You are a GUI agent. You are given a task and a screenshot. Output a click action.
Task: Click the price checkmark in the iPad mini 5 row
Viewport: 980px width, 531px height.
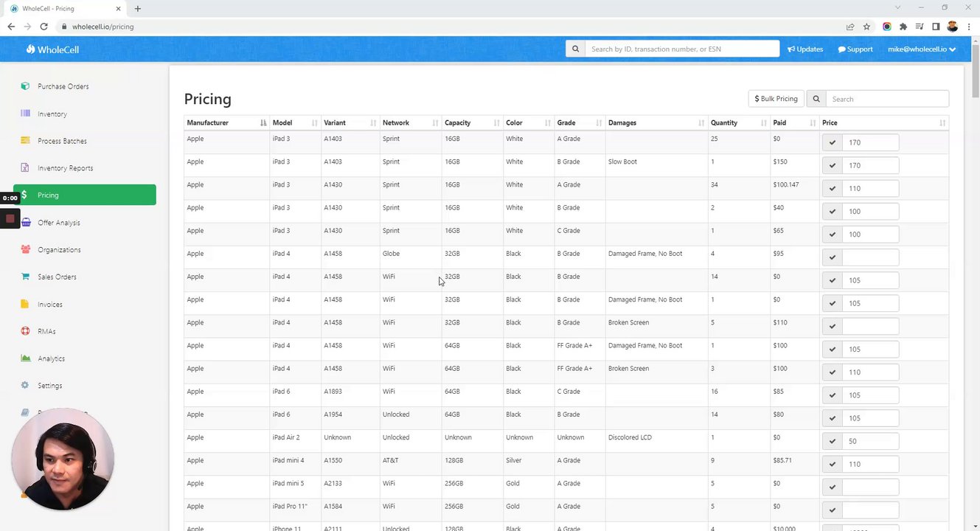point(833,487)
